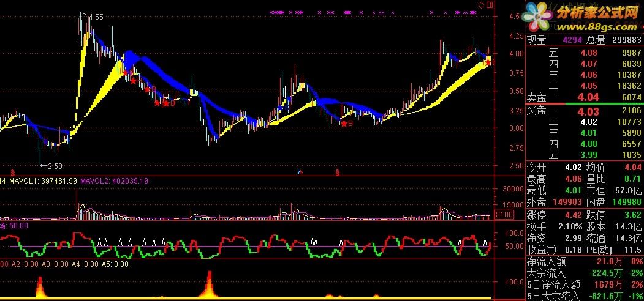The height and width of the screenshot is (301, 644).
Task: Click the 跌停 limit-down price 3.62
Action: [x=632, y=215]
